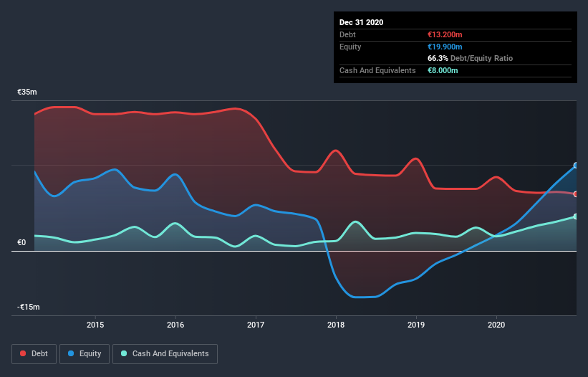
Task: Click the €19.900m equity value
Action: coord(445,47)
